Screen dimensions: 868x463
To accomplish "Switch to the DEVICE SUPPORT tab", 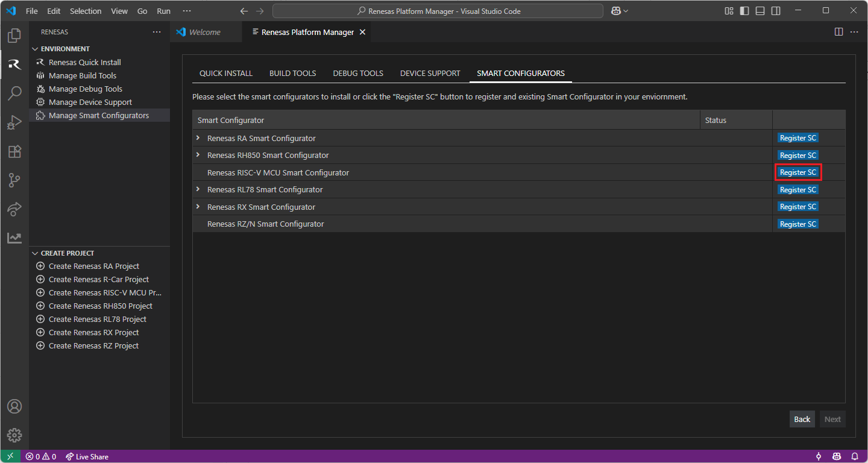I will coord(430,73).
